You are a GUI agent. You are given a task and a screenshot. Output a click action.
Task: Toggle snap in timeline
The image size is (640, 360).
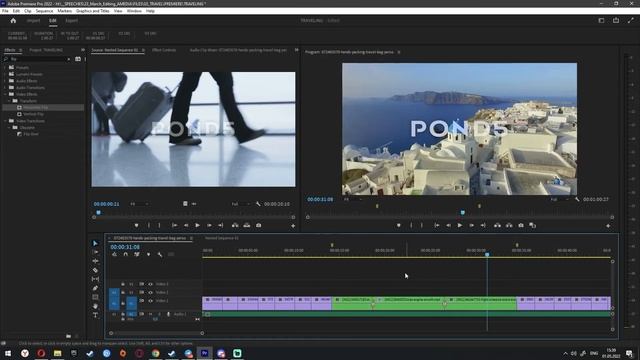tap(125, 255)
